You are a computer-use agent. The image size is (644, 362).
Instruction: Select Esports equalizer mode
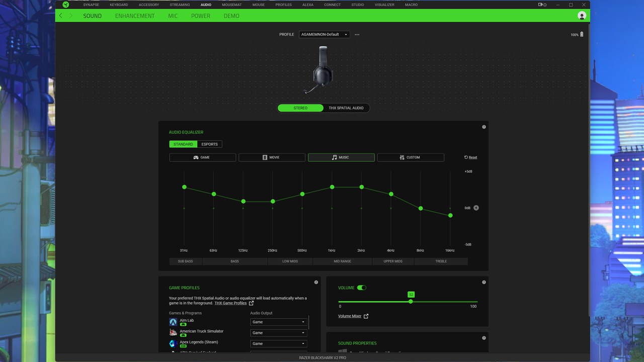click(209, 144)
